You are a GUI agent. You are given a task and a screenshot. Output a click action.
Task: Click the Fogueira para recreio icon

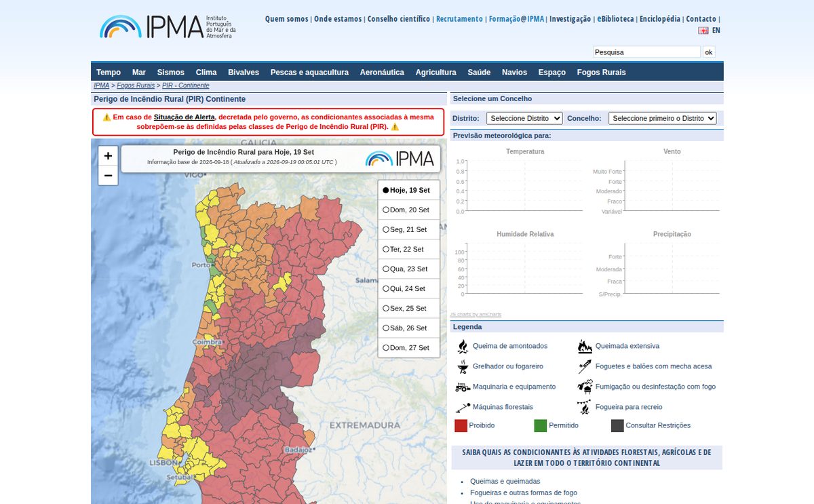coord(585,407)
